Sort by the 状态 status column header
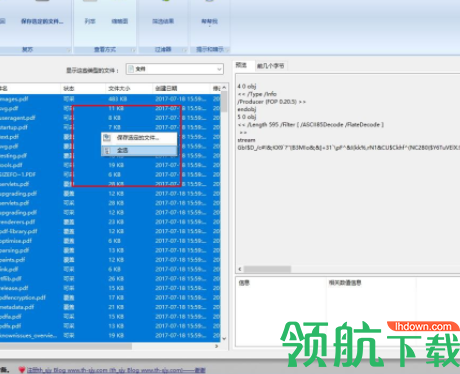 [x=69, y=88]
